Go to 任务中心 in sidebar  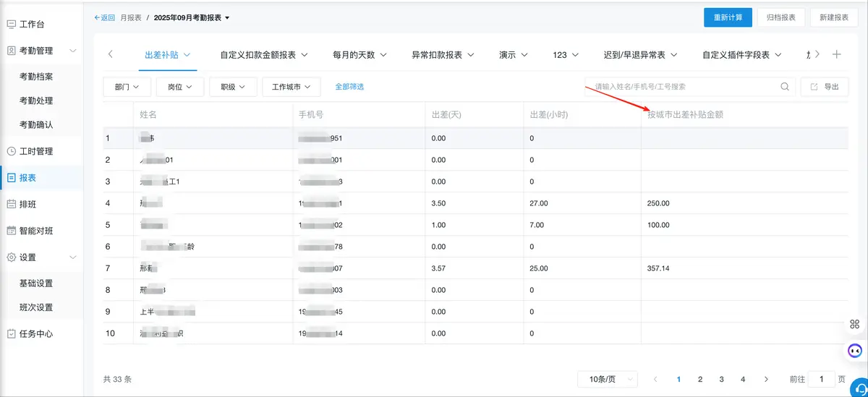tap(35, 333)
